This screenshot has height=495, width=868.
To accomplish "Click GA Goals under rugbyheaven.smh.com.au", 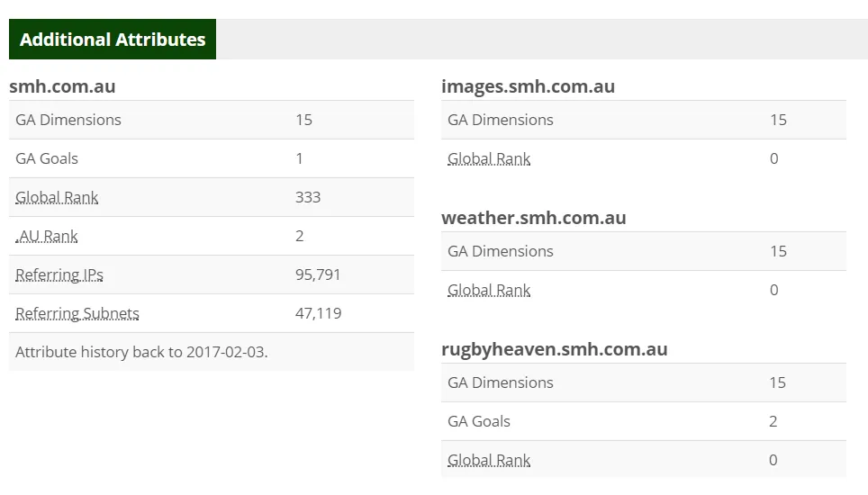I will 479,421.
